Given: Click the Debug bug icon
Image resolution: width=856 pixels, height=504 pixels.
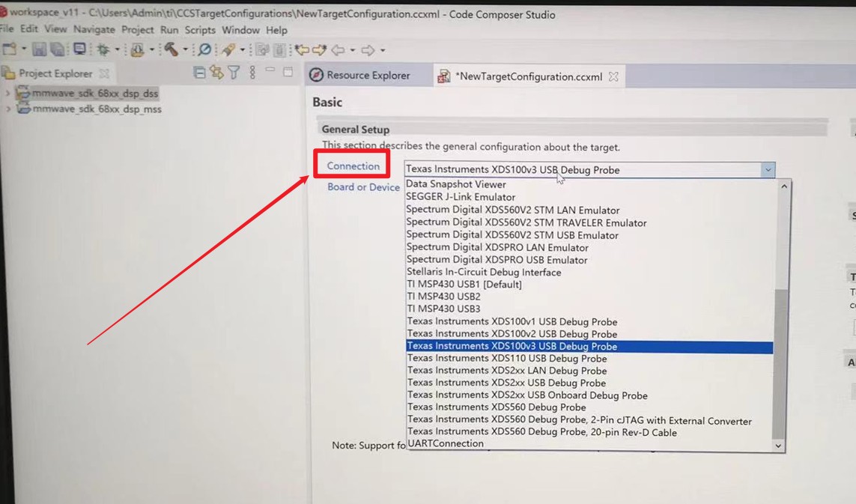Looking at the screenshot, I should tap(103, 49).
